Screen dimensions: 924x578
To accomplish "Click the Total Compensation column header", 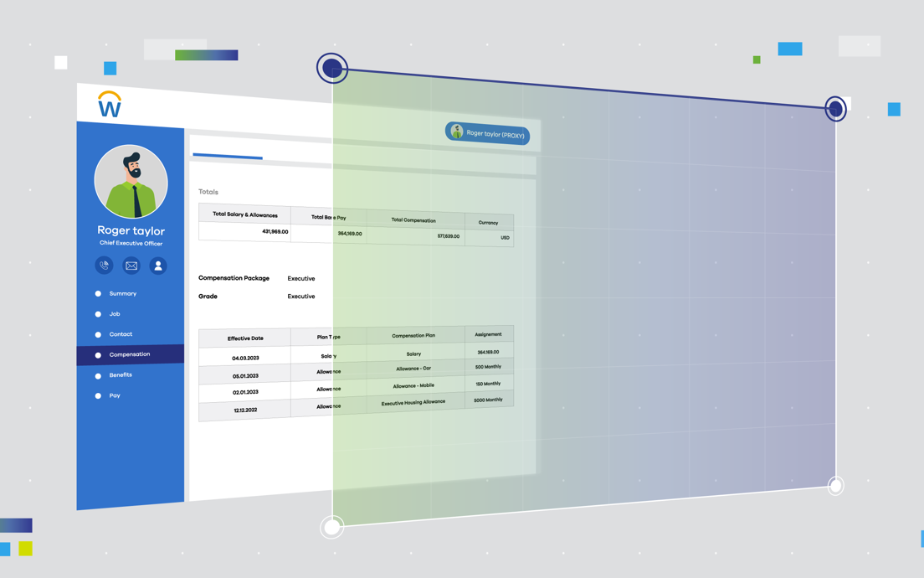I will [x=413, y=220].
